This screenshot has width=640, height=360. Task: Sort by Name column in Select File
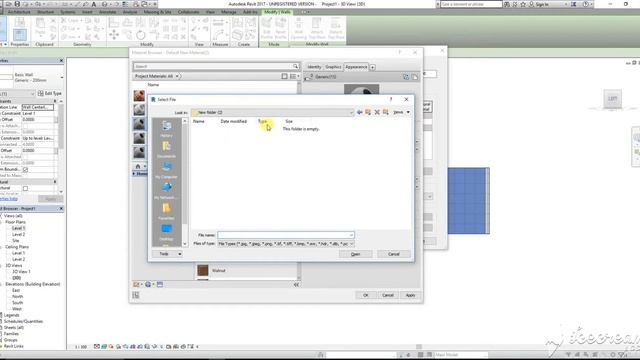(x=199, y=121)
